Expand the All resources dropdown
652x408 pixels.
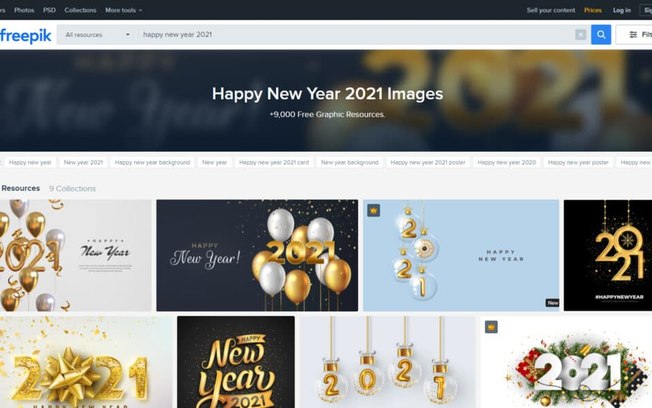[97, 35]
